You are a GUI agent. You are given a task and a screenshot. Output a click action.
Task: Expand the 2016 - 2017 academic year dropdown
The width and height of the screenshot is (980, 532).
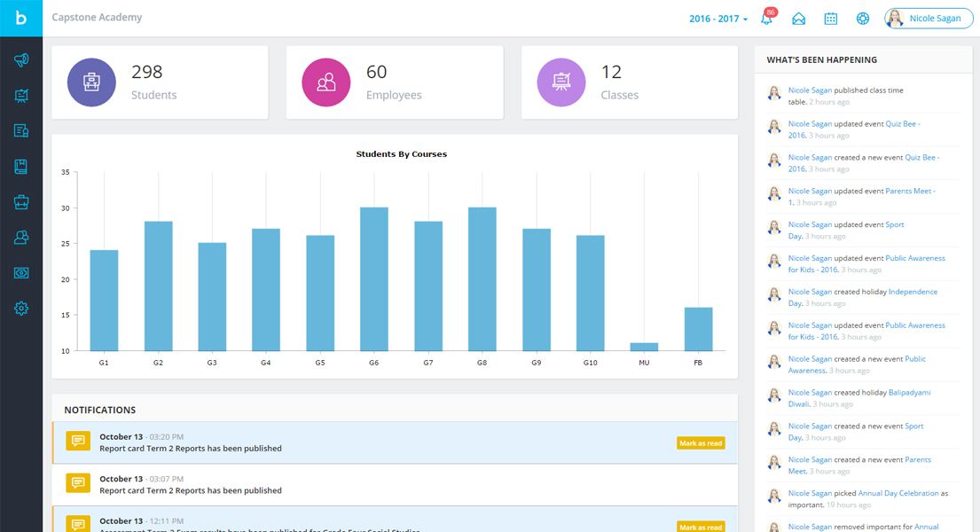tap(717, 17)
